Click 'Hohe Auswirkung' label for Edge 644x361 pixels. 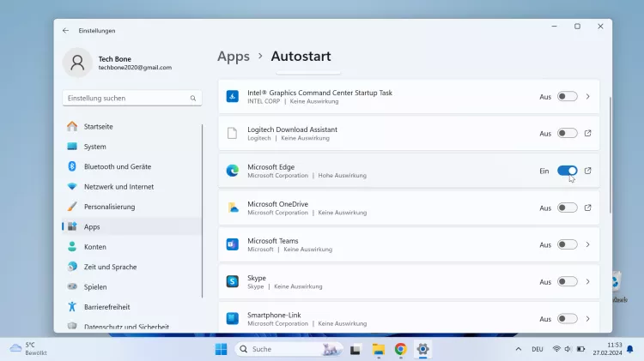click(342, 176)
